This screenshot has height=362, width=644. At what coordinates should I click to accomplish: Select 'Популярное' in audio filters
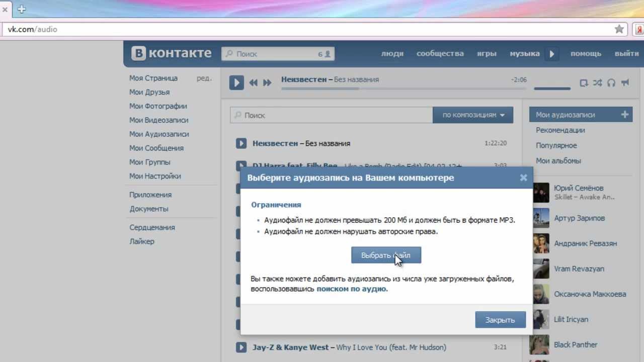coord(556,146)
